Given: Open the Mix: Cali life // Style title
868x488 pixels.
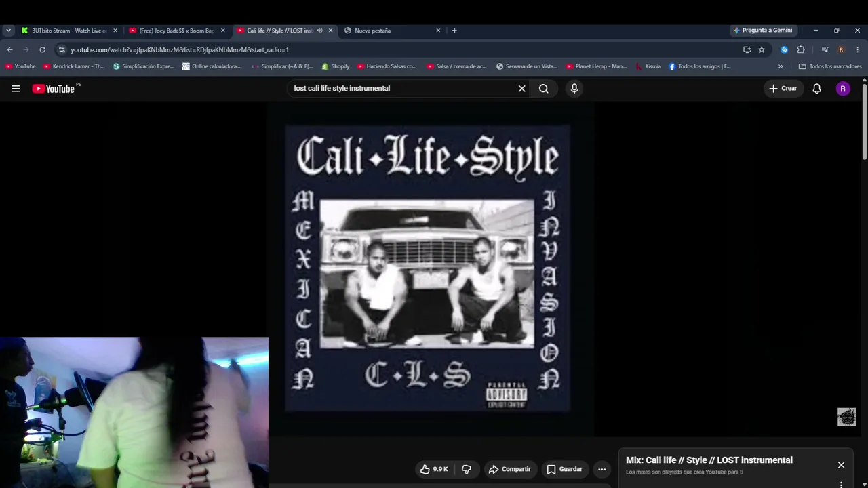Looking at the screenshot, I should [709, 460].
